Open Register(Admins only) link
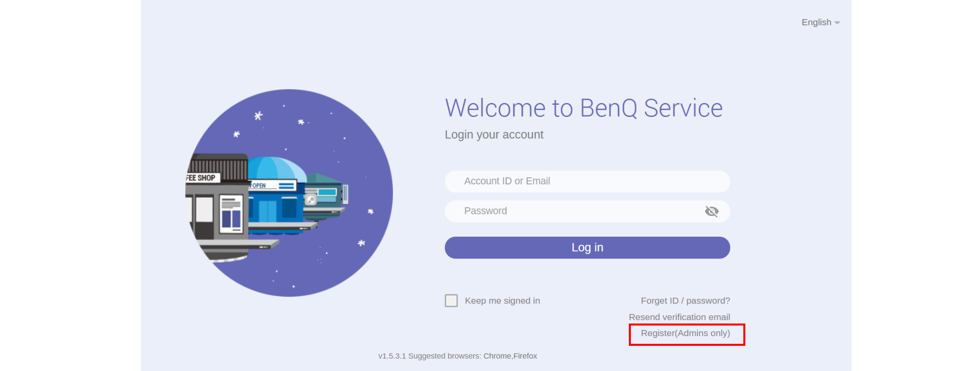 (x=685, y=333)
